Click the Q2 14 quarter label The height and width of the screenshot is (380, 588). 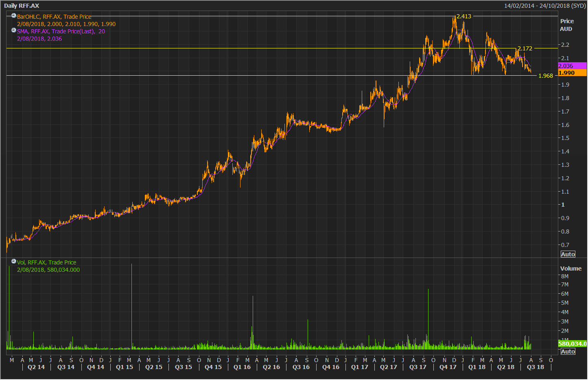[x=36, y=367]
